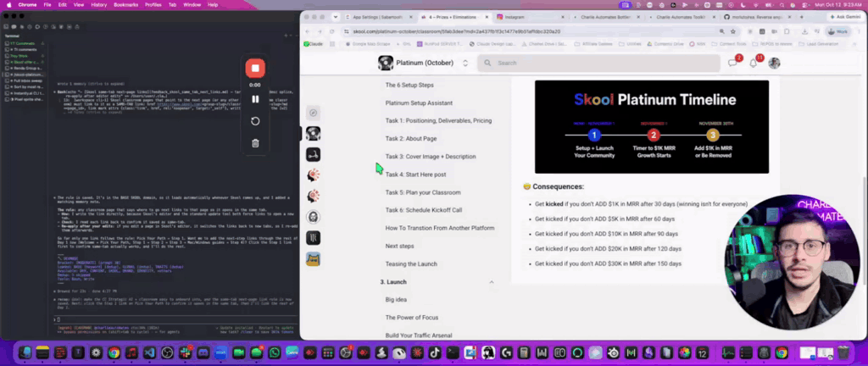This screenshot has width=868, height=366.
Task: Stop the screen recording with the red button
Action: pos(255,68)
